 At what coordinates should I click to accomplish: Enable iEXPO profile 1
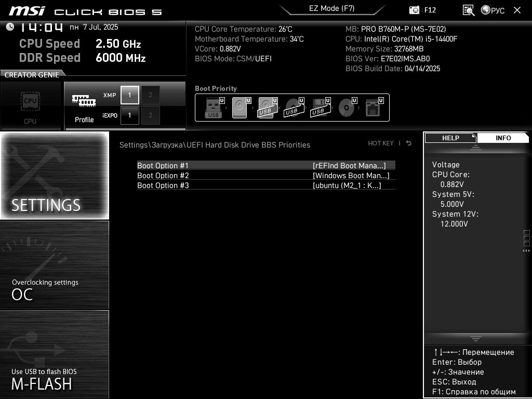coord(129,115)
